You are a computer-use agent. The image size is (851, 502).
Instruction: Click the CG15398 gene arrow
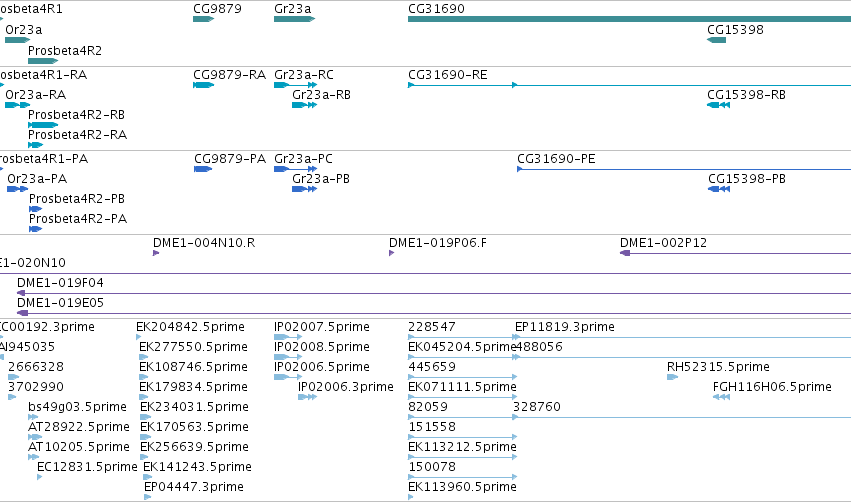[x=716, y=40]
